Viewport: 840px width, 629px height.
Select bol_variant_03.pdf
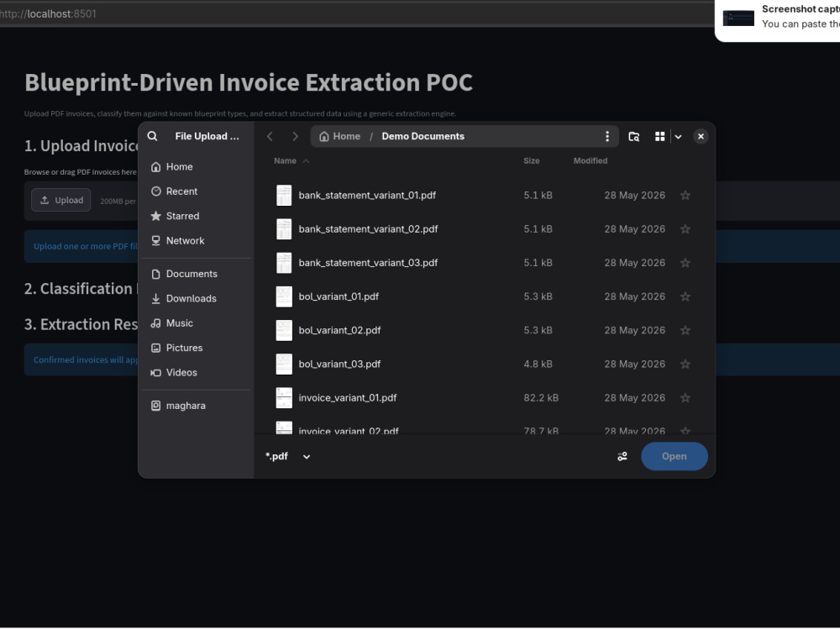click(485, 364)
